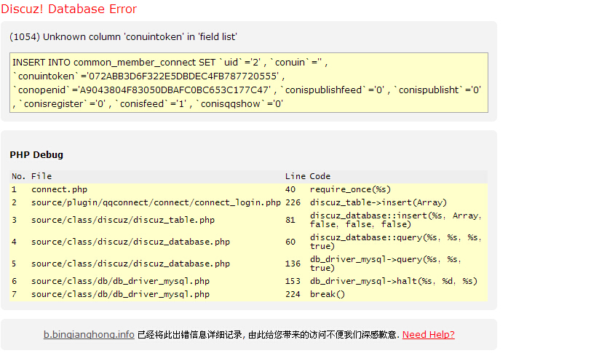The height and width of the screenshot is (364, 591).
Task: Click the INSERT INTO SQL query box
Action: (249, 83)
